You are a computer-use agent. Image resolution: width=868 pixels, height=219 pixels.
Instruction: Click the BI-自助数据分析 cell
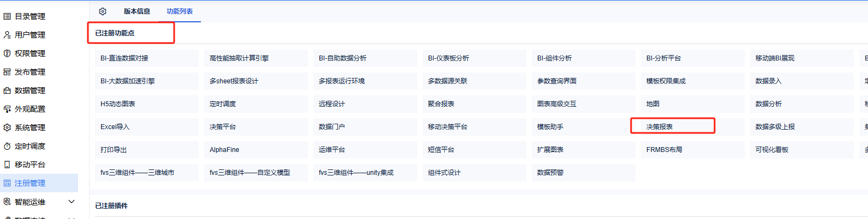click(365, 58)
